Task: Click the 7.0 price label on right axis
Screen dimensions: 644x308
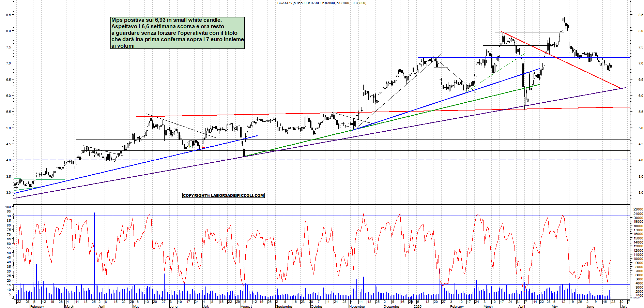Action: [641, 63]
